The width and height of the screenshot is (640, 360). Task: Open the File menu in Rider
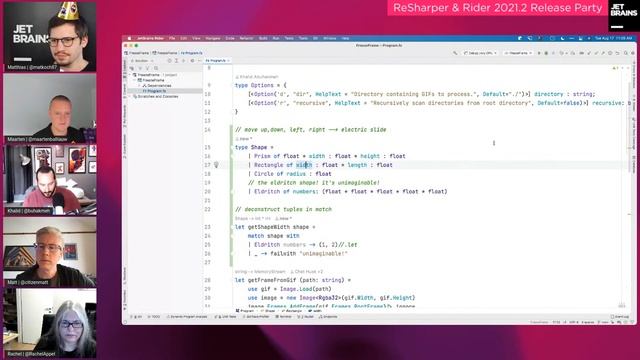(x=172, y=38)
